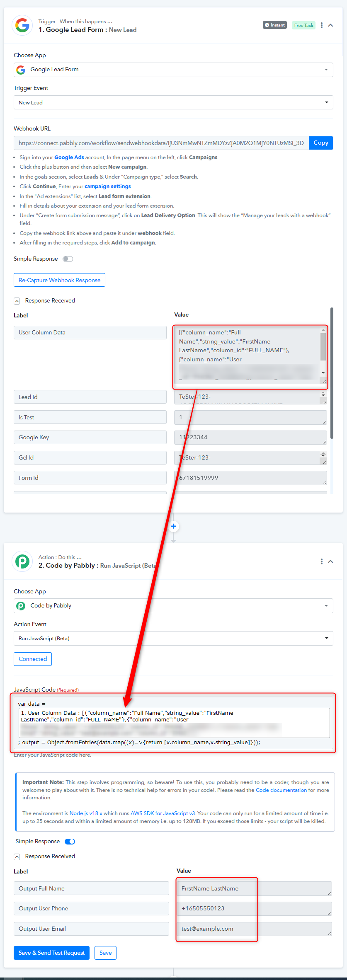Click the Google logo in the trigger header

pos(22,26)
